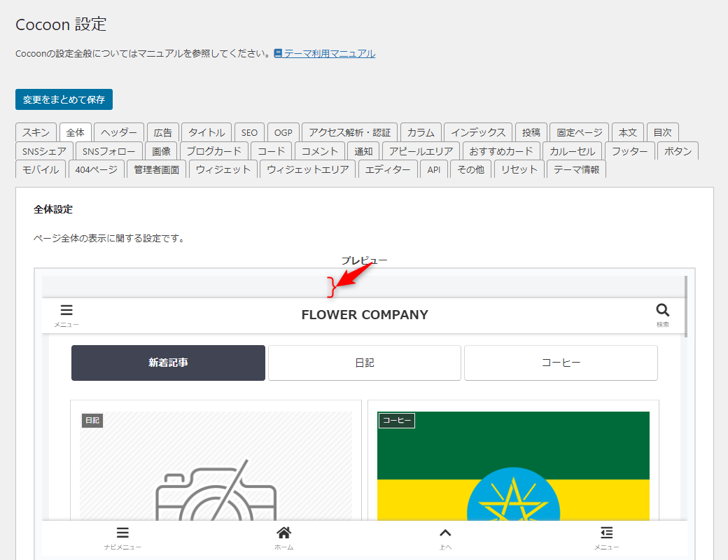Open the テーマ利用マニュアル link
The image size is (728, 560).
click(329, 53)
